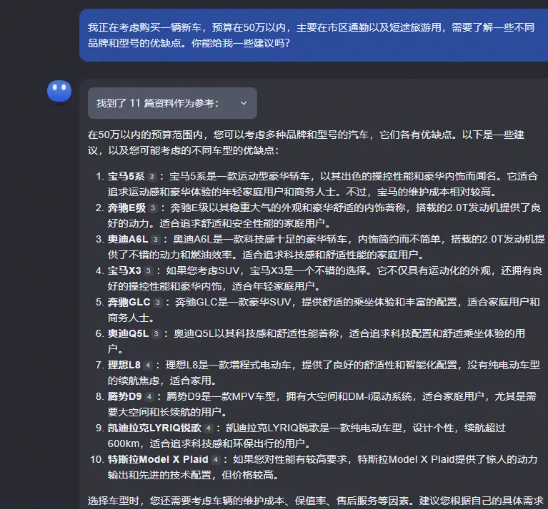Image resolution: width=548 pixels, height=509 pixels.
Task: Click the intro paragraph starting 在50万以内的预算范围内
Action: [306, 143]
